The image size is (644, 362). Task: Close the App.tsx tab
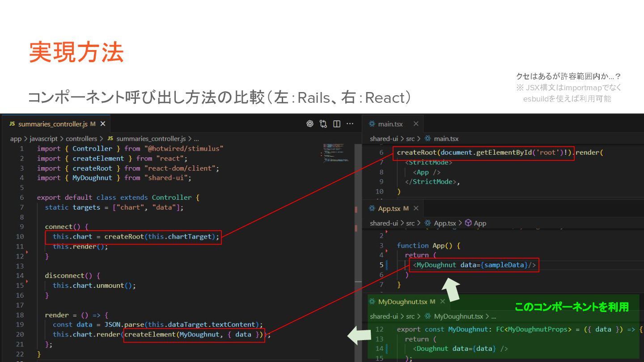416,209
